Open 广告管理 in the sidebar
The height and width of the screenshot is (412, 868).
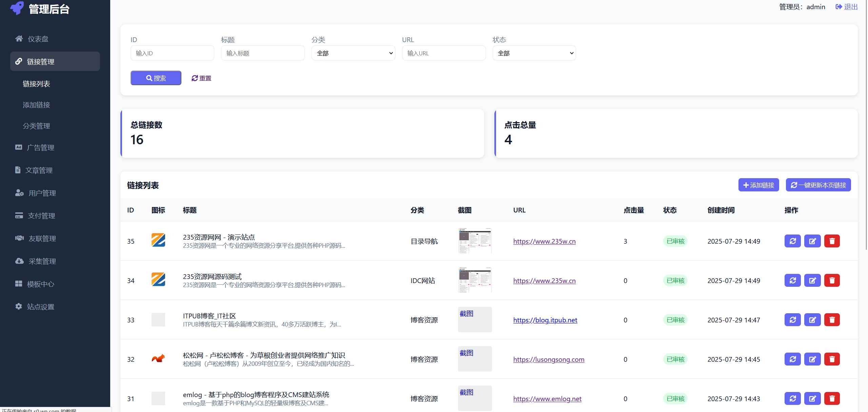click(x=40, y=148)
